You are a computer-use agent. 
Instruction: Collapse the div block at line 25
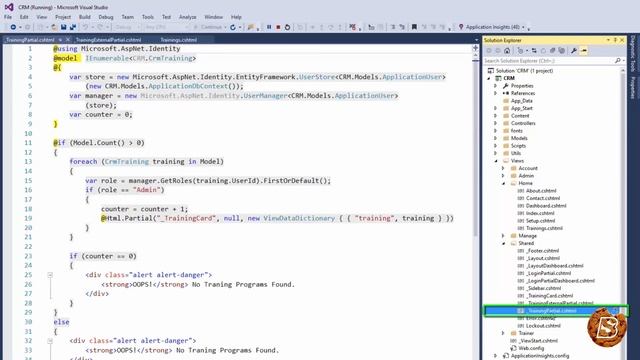coord(50,275)
